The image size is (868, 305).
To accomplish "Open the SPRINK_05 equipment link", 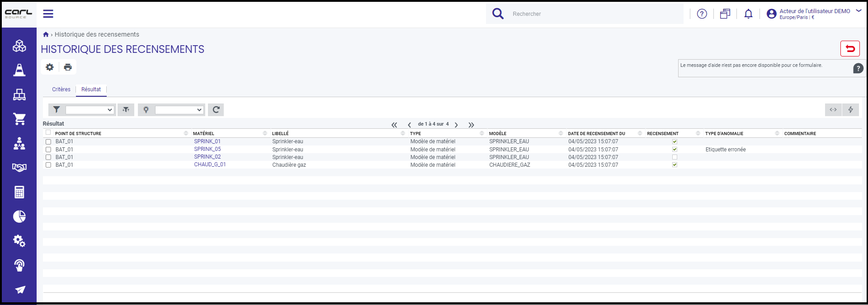I will coord(208,149).
